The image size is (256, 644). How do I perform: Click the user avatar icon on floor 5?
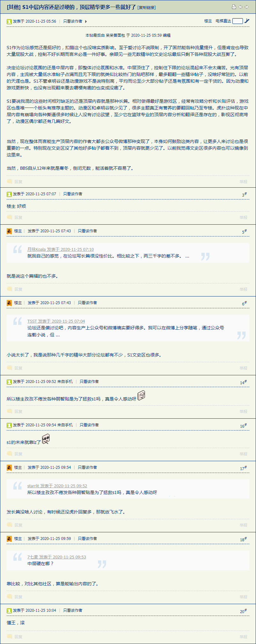pyautogui.click(x=9, y=231)
